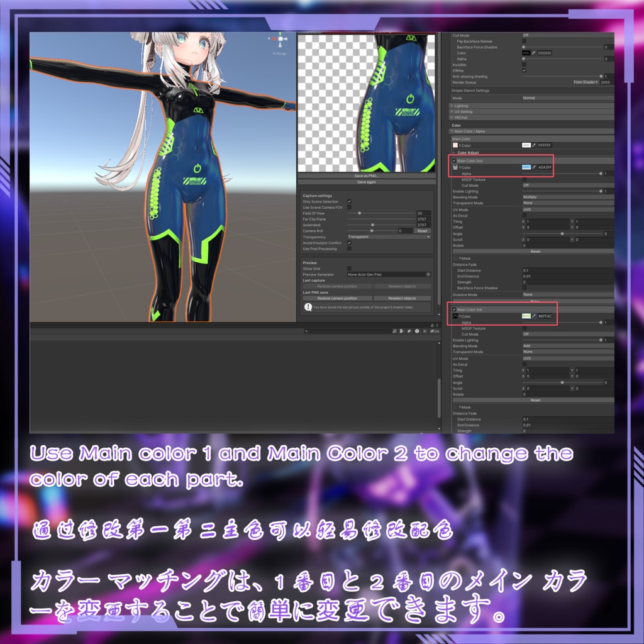Expand the VRChat section
This screenshot has height=644, width=644.
coord(532,118)
